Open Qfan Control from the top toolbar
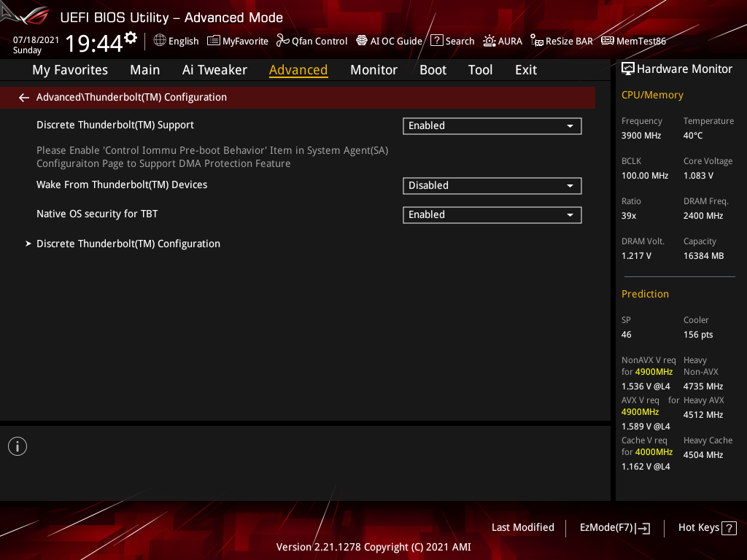747x560 pixels. pyautogui.click(x=311, y=41)
